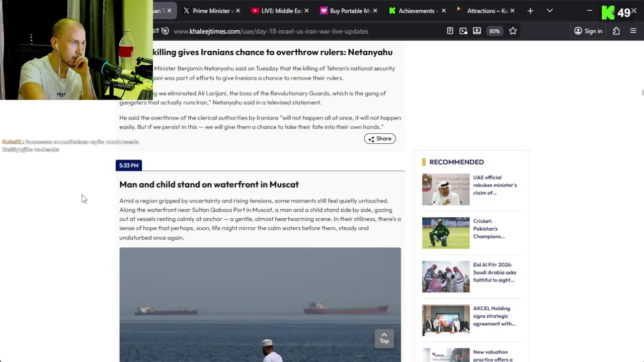Screen dimensions: 644x362
Task: Click the page vertical scrollbar thumb
Action: [642, 93]
